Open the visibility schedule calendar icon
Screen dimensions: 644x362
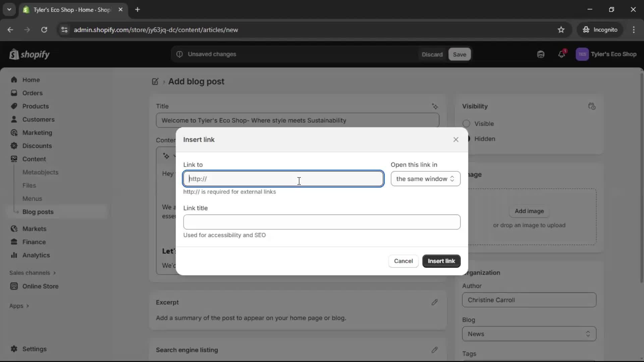point(592,106)
